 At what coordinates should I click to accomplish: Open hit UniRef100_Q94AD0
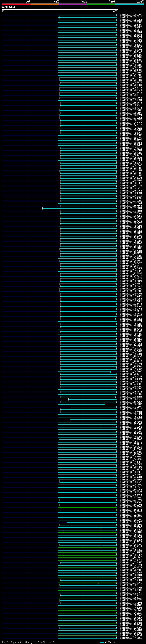tap(131, 25)
